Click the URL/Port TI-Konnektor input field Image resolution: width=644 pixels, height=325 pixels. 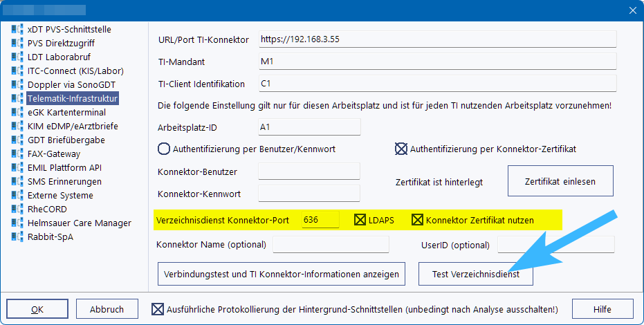pyautogui.click(x=436, y=40)
